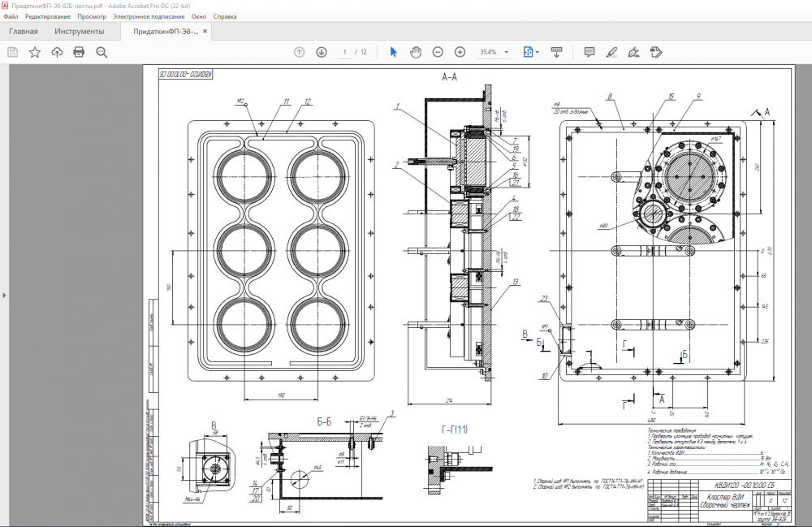Screen dimensions: 812x527
Task: Click the zoom out minus button
Action: [x=438, y=52]
